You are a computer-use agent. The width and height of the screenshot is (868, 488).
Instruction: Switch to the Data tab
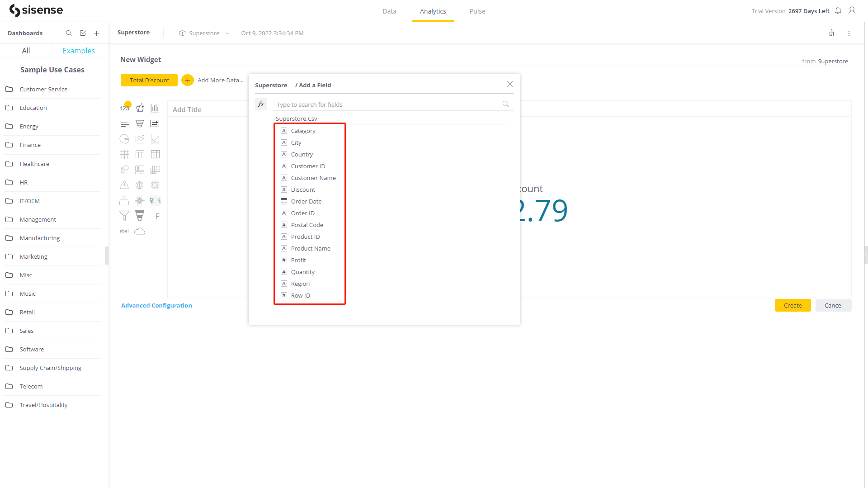(389, 11)
